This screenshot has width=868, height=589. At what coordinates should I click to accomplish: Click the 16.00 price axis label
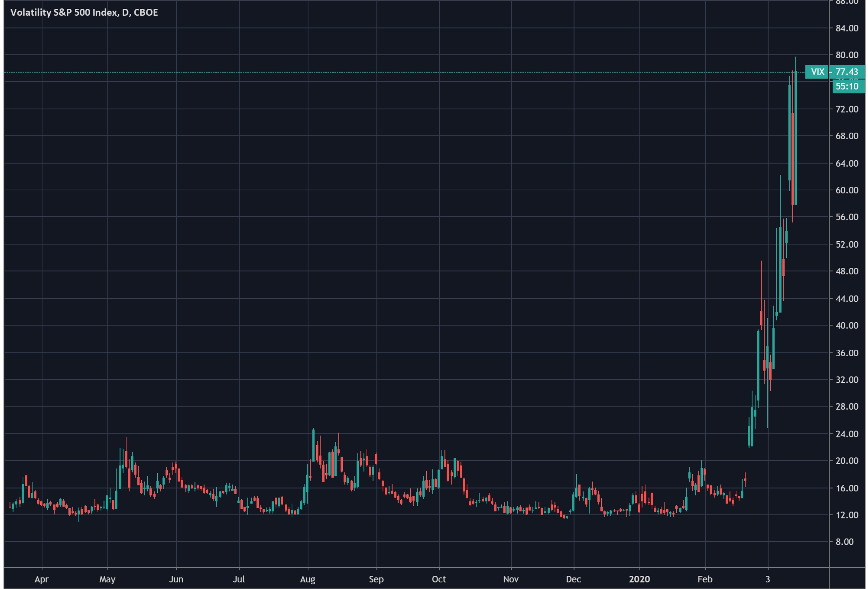(847, 488)
